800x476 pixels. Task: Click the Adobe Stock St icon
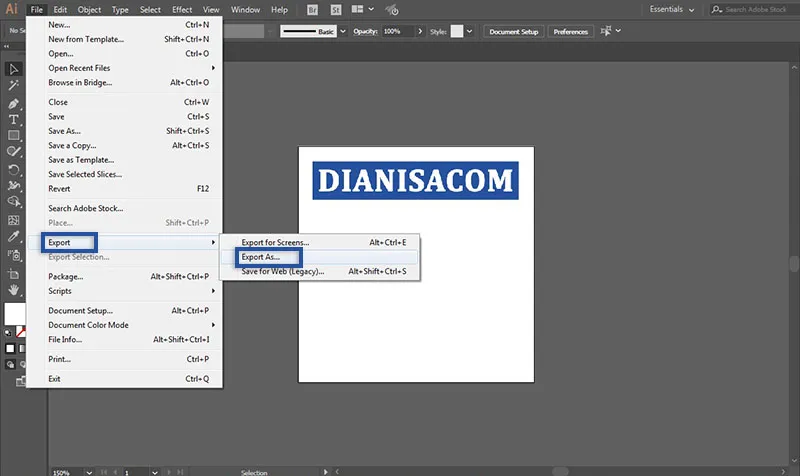(x=336, y=10)
